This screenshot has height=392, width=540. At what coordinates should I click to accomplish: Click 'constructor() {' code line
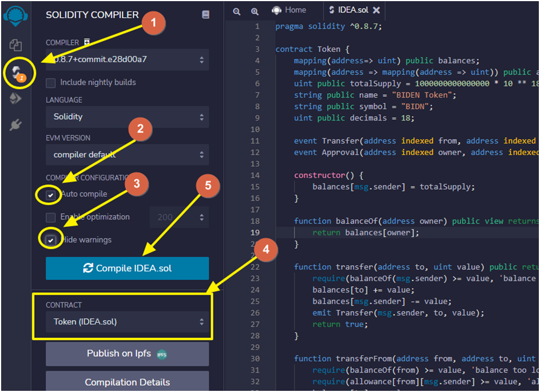[x=328, y=175]
